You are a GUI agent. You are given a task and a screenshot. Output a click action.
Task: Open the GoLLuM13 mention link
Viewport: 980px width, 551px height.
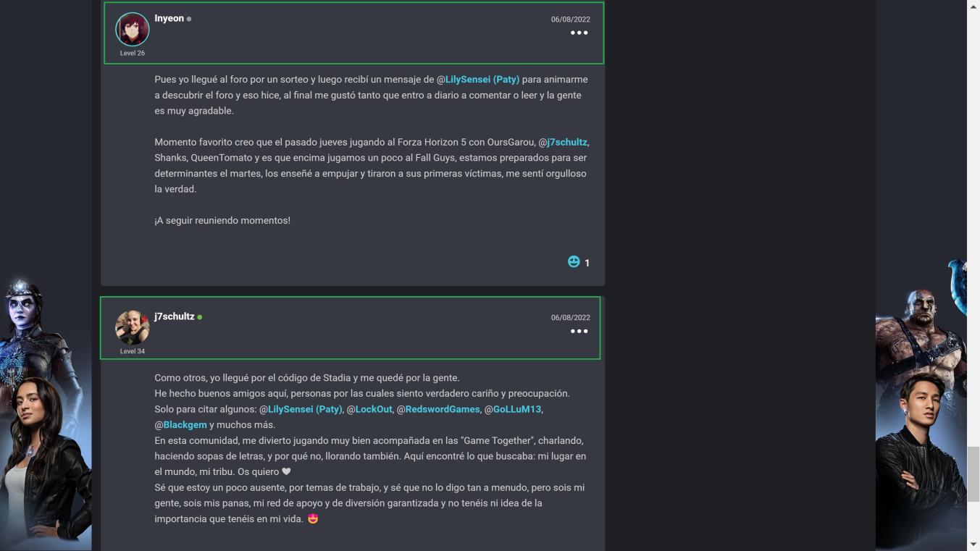pyautogui.click(x=516, y=410)
